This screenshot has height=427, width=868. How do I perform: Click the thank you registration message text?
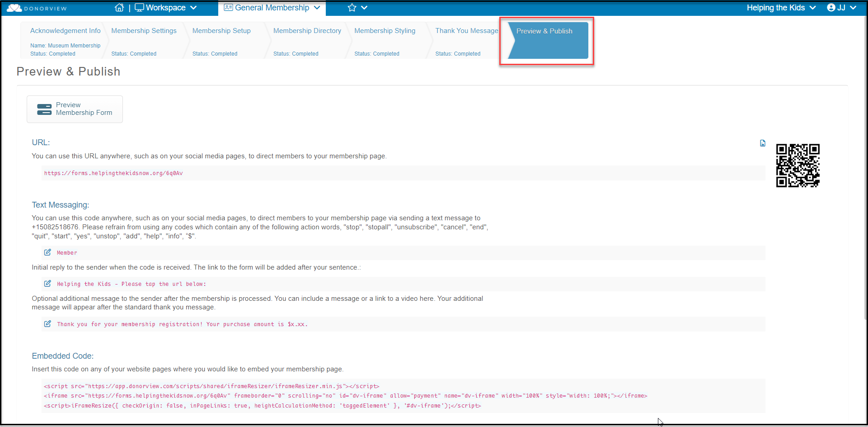click(x=182, y=324)
